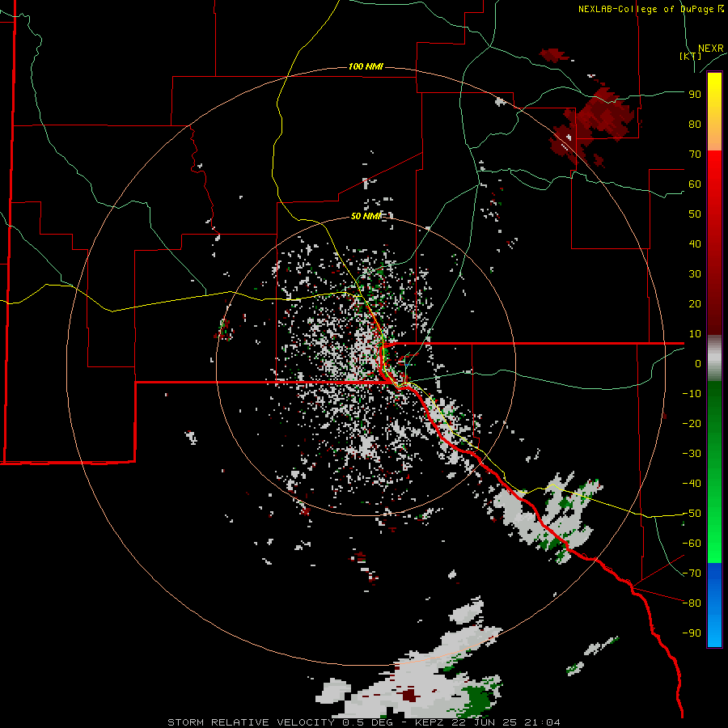The image size is (728, 728).
Task: Click the -90 value on the color scale
Action: (692, 633)
